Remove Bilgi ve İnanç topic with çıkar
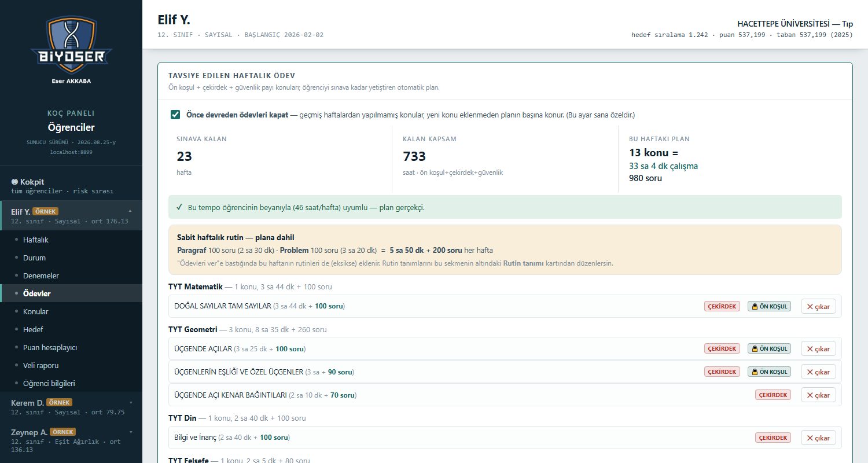The image size is (868, 463). pos(818,438)
